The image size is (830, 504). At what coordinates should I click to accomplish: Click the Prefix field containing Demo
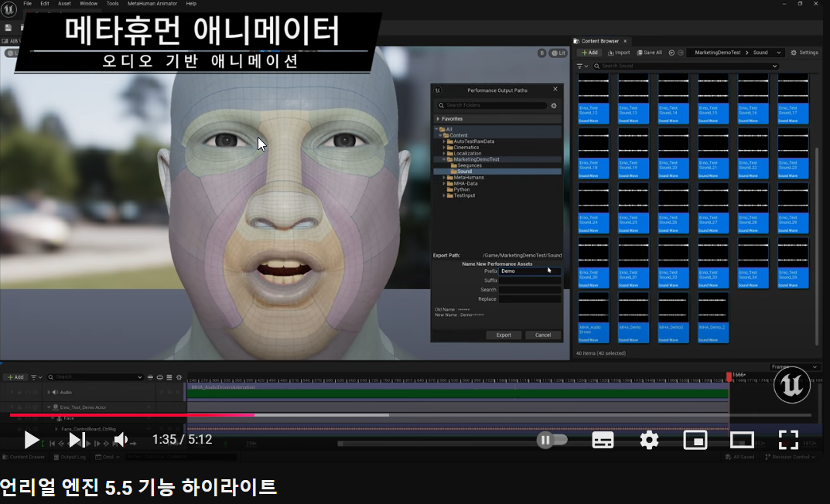(x=530, y=271)
